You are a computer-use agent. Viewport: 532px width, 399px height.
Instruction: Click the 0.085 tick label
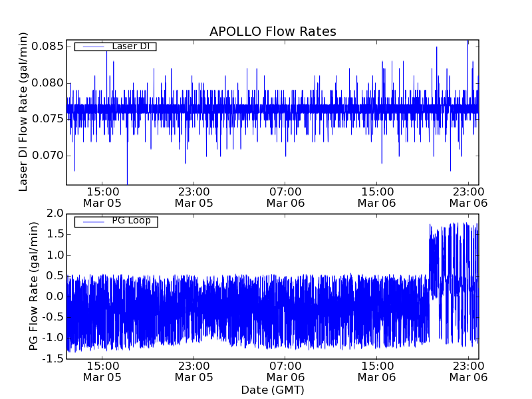click(x=47, y=46)
